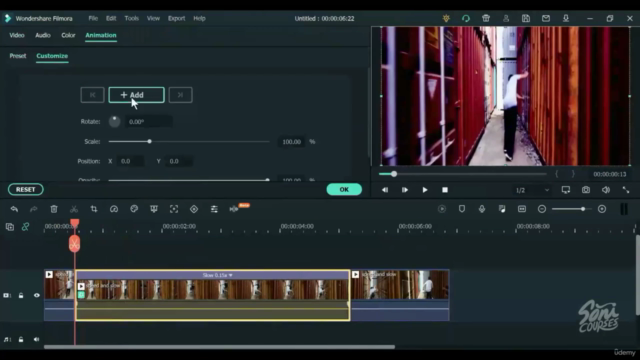Mute audio track 1 speaker
Screen dimensions: 640x360
36,340
